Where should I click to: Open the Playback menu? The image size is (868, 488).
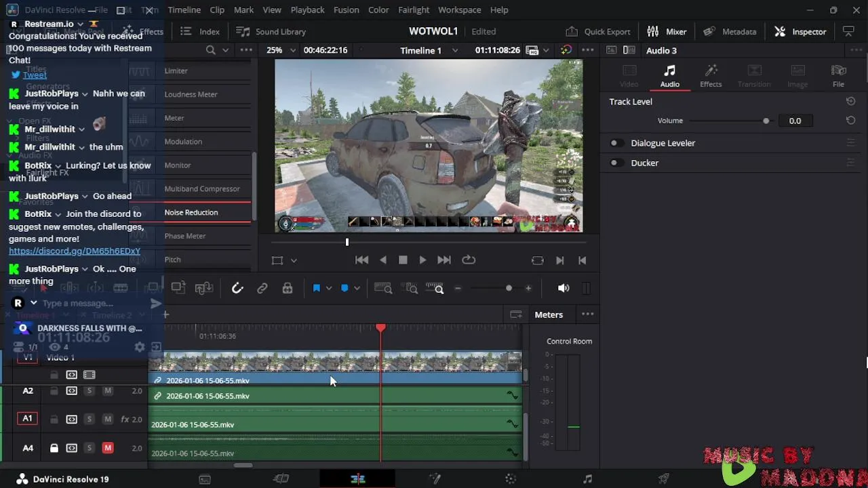tap(307, 10)
